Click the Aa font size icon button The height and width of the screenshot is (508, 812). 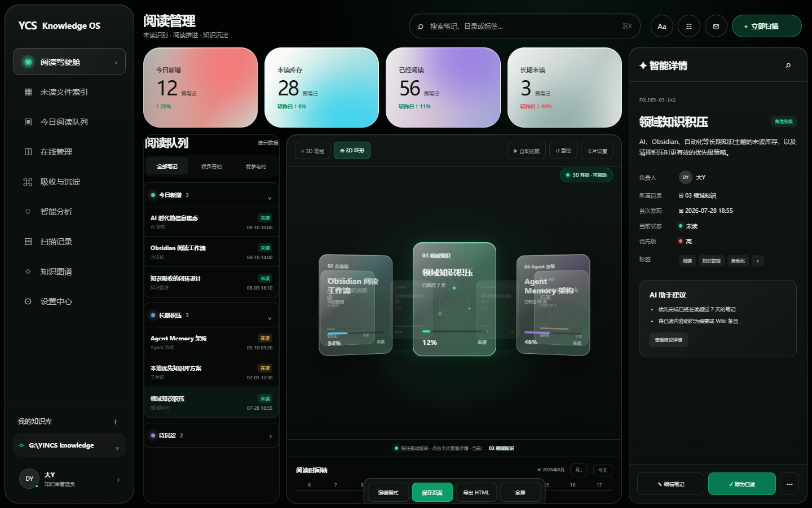pos(662,26)
